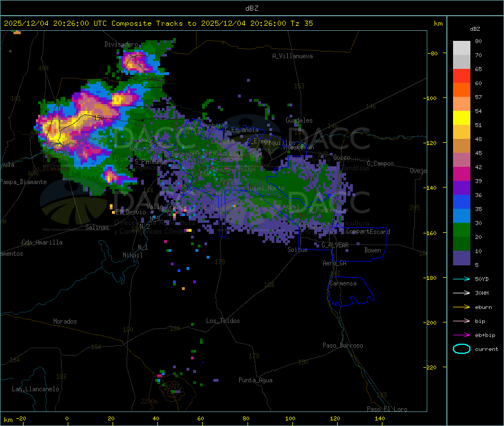504x426 pixels.
Task: Click the '48' value in the dBZ legend
Action: 478,139
